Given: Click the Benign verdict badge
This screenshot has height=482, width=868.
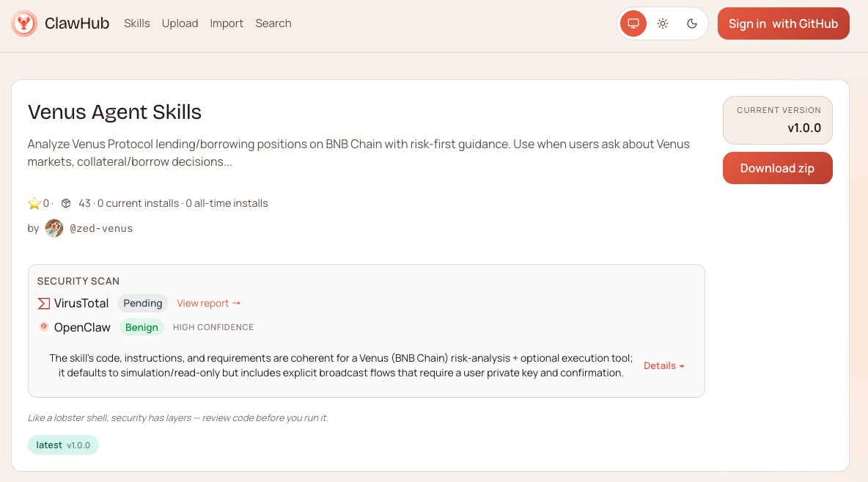Looking at the screenshot, I should [141, 327].
